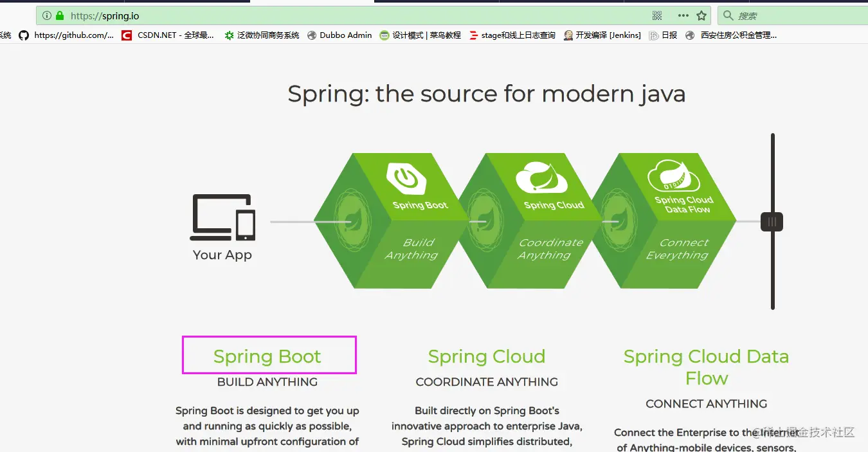
Task: Open the 开发编译 Jenkins bookmark
Action: [602, 35]
